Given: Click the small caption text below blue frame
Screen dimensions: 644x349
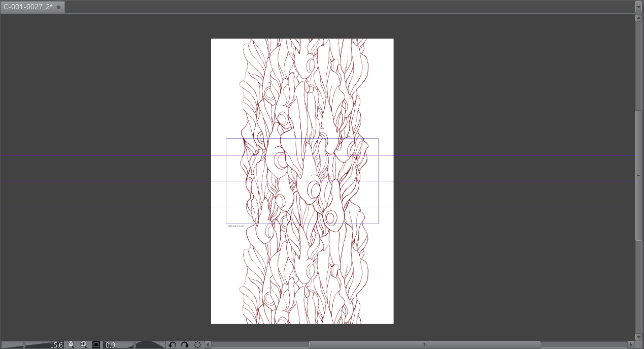Looking at the screenshot, I should 236,226.
